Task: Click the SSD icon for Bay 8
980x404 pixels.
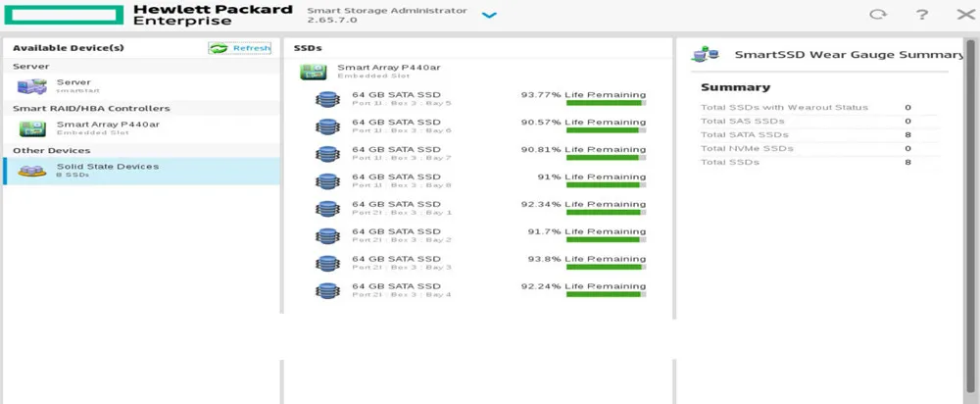Action: 327,181
